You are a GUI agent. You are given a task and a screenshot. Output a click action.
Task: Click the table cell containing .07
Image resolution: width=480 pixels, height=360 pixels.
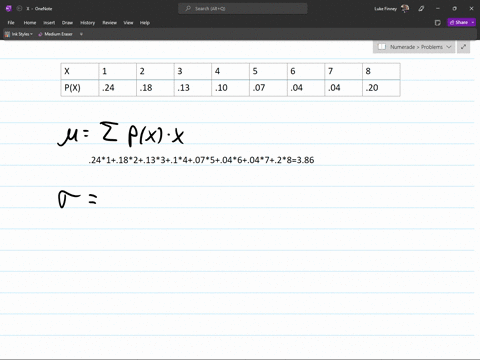[268, 88]
